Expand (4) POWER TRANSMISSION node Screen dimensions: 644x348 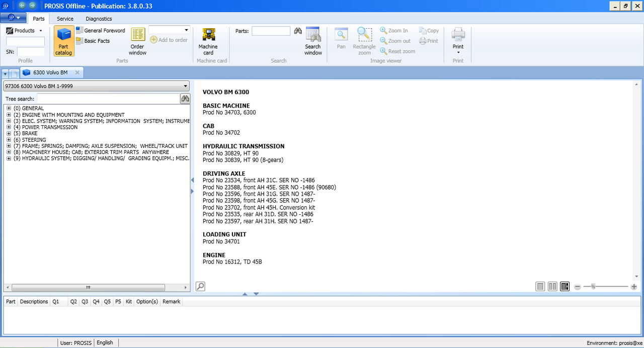click(x=9, y=127)
